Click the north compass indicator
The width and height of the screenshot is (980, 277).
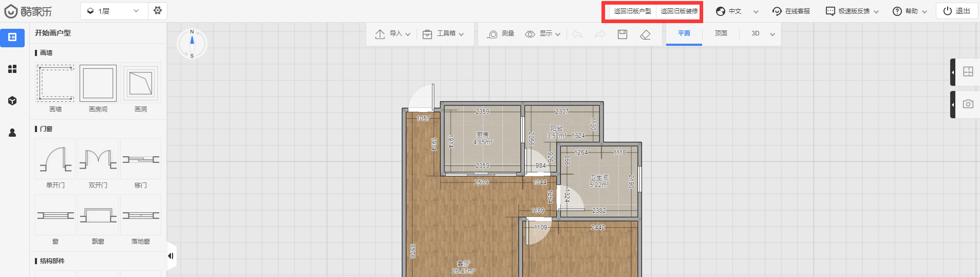tap(192, 44)
